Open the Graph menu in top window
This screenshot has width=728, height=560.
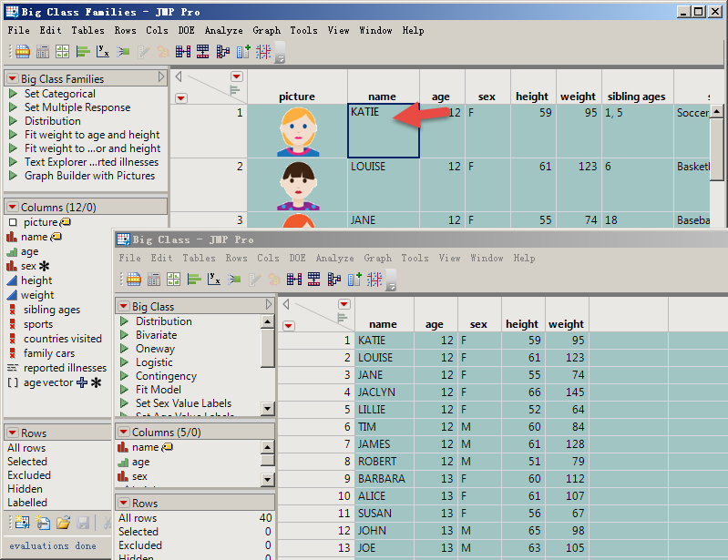[x=266, y=30]
